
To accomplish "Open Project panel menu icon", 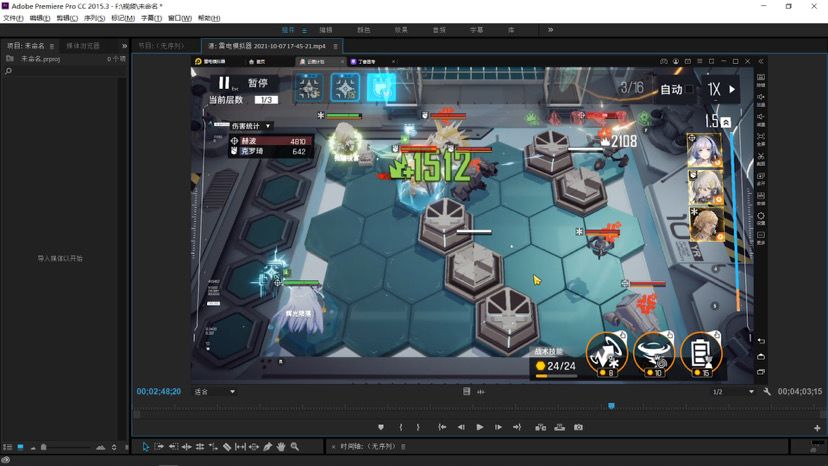I will 52,46.
